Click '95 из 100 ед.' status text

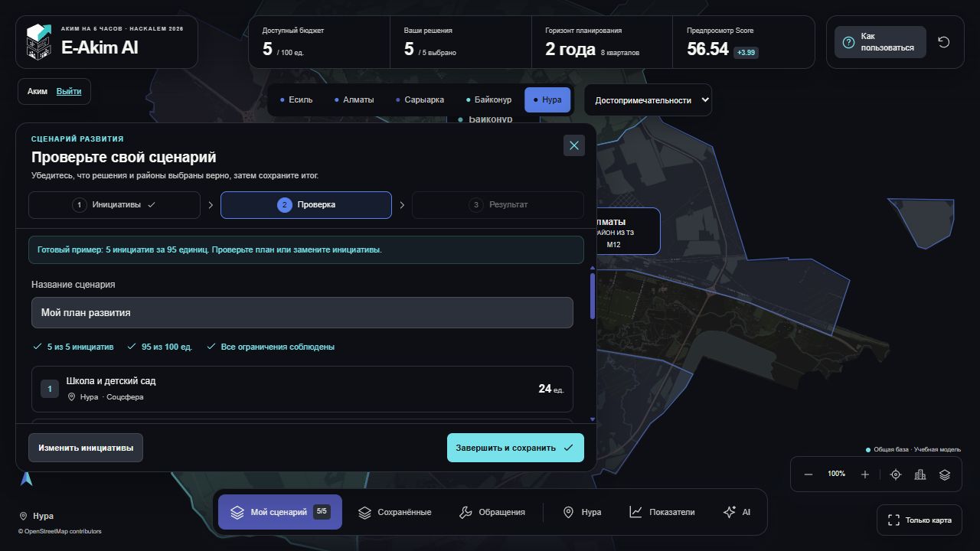(x=167, y=347)
